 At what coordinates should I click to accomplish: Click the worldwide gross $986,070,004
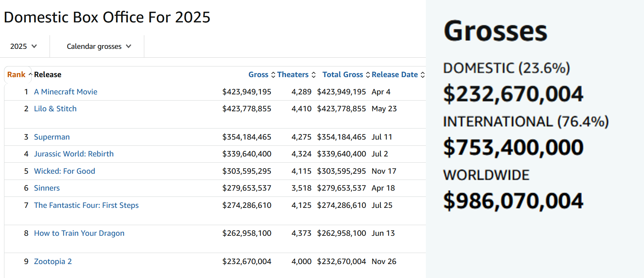[x=513, y=201]
